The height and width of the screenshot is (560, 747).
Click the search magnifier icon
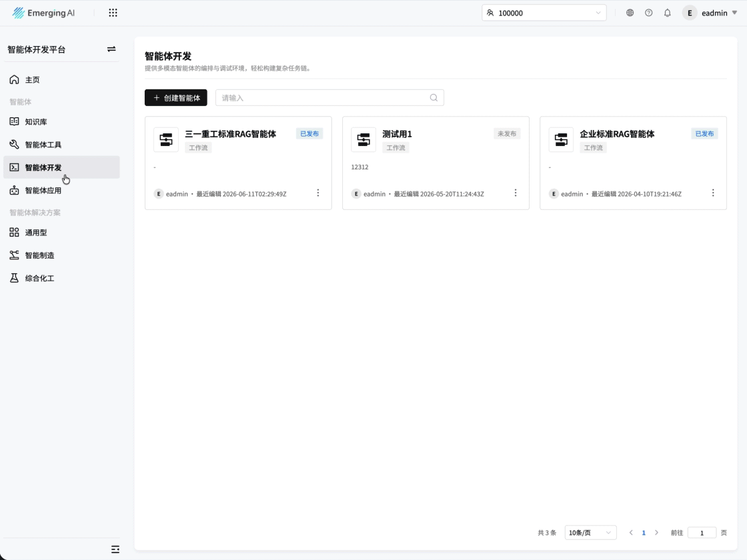point(434,97)
